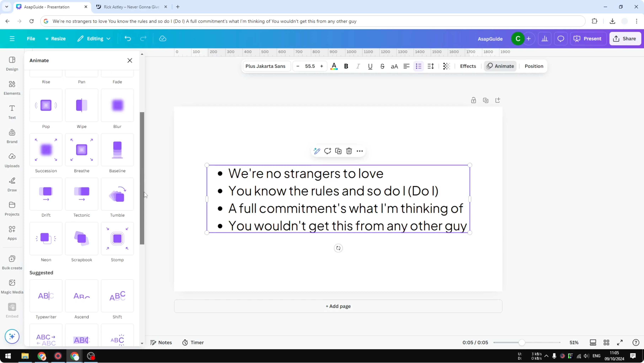
Task: Open the main hamburger menu
Action: [12, 39]
